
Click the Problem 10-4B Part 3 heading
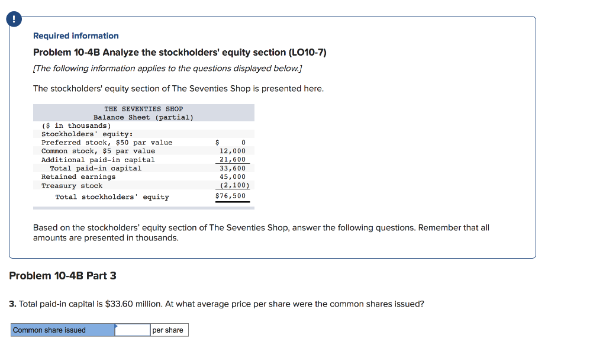62,275
